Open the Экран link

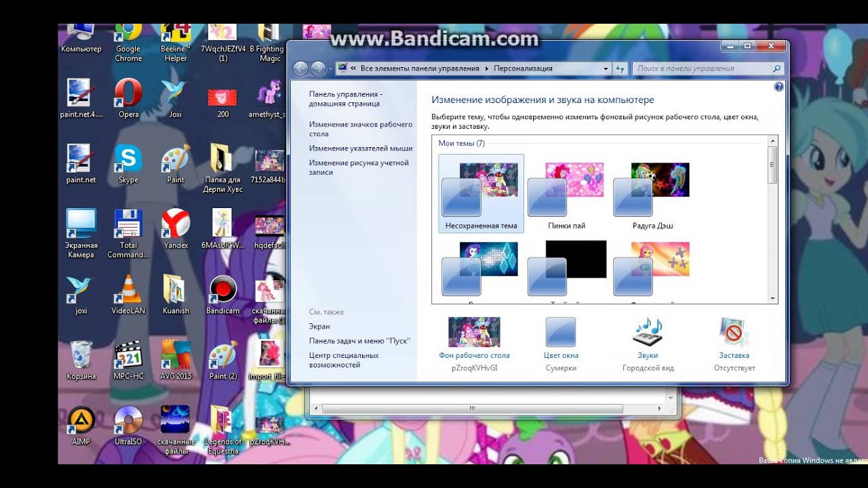point(319,326)
